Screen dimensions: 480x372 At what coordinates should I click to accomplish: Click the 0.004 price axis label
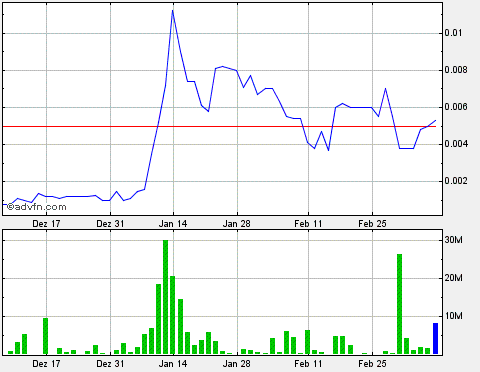click(x=456, y=144)
